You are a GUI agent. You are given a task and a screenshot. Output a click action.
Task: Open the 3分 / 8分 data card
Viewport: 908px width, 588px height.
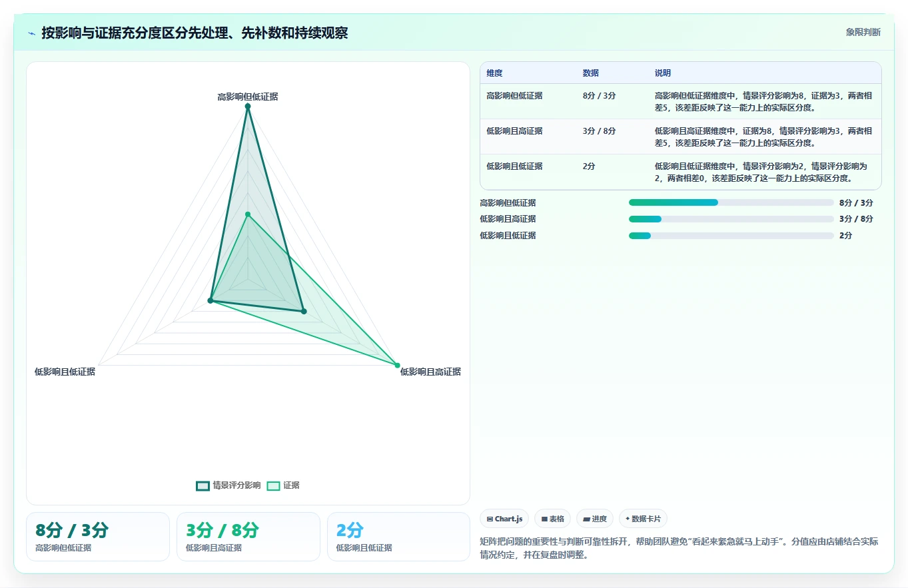(248, 537)
